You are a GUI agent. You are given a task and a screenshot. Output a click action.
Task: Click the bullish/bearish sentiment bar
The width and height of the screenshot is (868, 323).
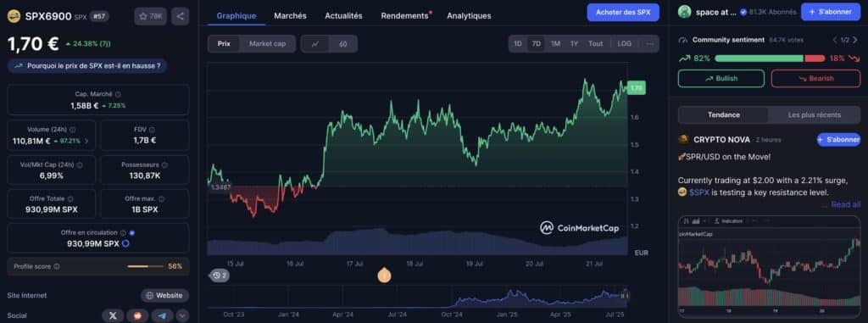pyautogui.click(x=770, y=58)
